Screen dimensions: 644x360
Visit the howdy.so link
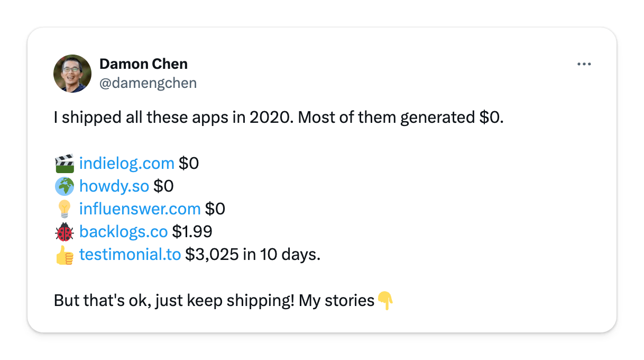pos(114,186)
